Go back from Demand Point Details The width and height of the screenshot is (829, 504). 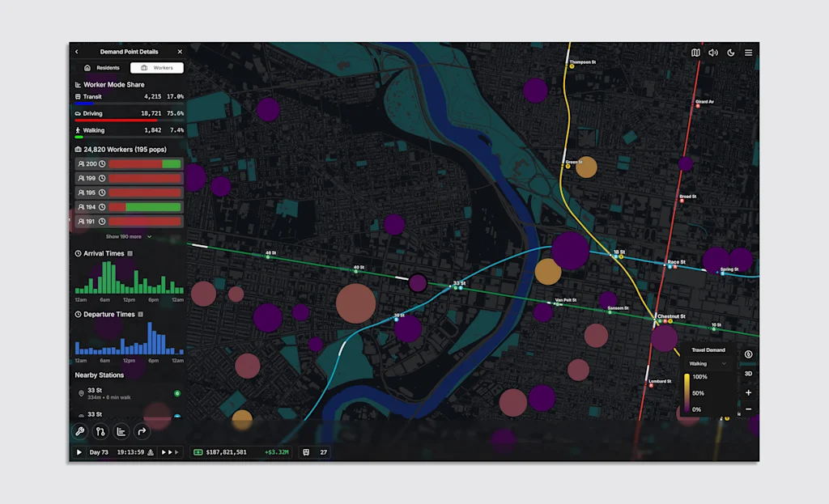(77, 52)
